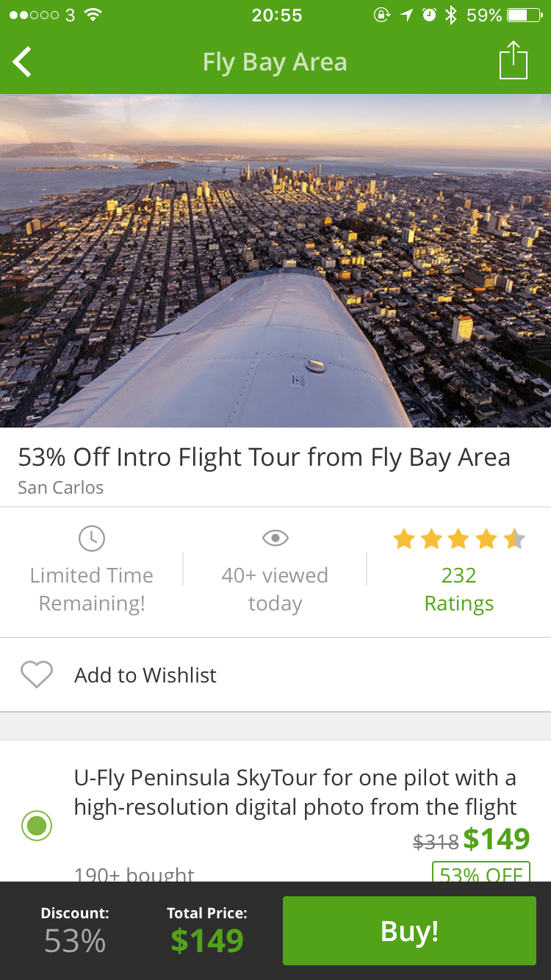The image size is (551, 980).
Task: Tap the battery icon in status bar
Action: (x=527, y=15)
